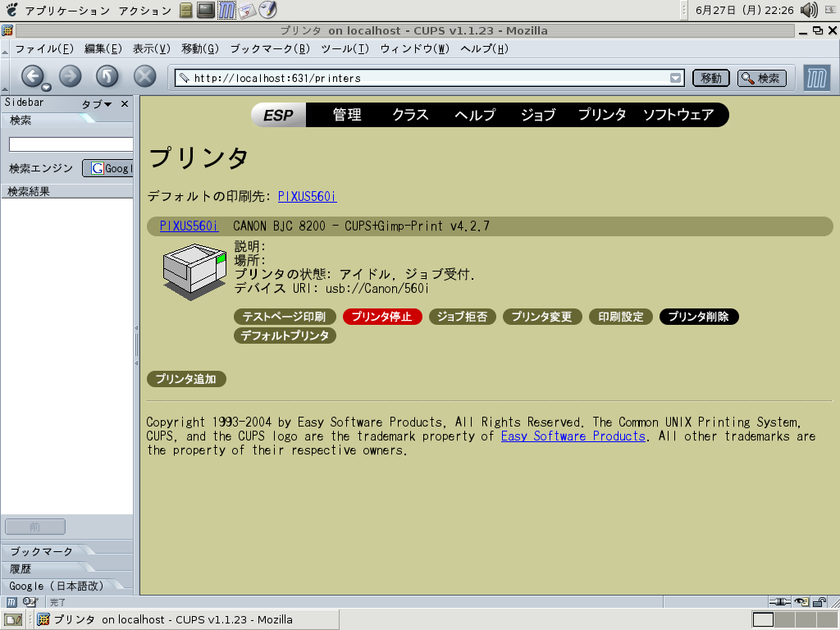
Task: Open the アクション panel menu
Action: pos(144,11)
